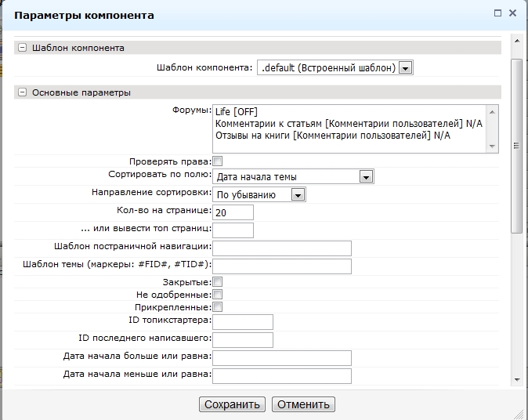
Task: Enable the Проверять права checkbox
Action: 218,161
